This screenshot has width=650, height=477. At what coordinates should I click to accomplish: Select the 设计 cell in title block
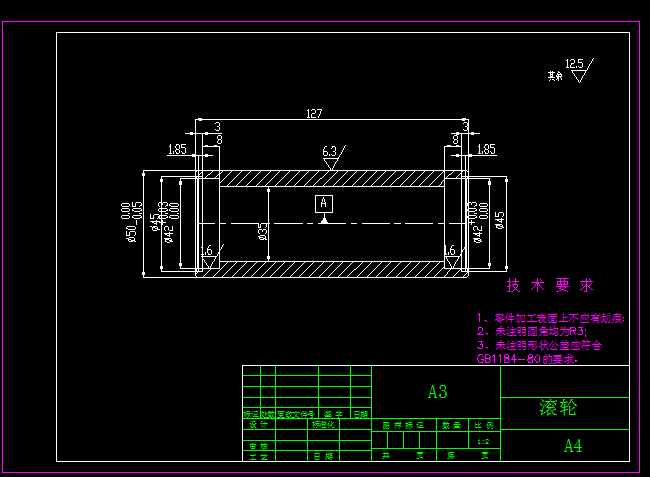coord(259,424)
